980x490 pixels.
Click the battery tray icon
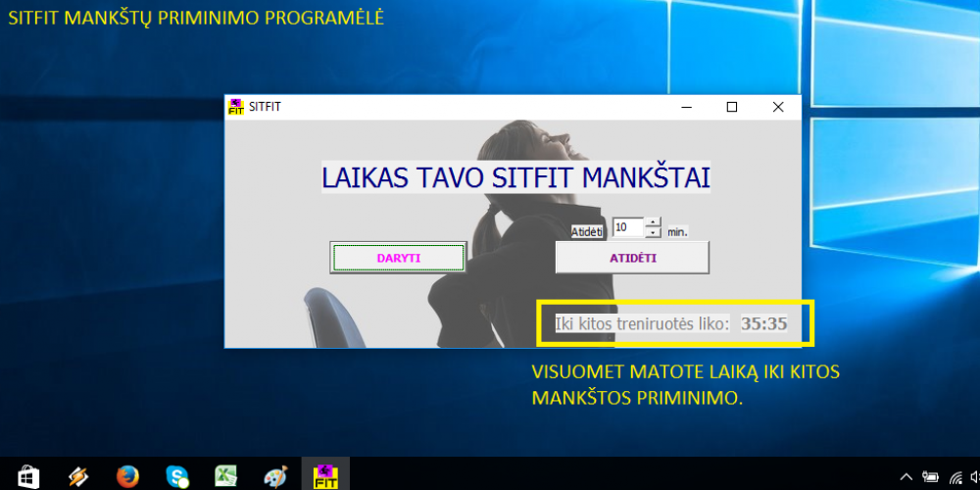point(931,477)
